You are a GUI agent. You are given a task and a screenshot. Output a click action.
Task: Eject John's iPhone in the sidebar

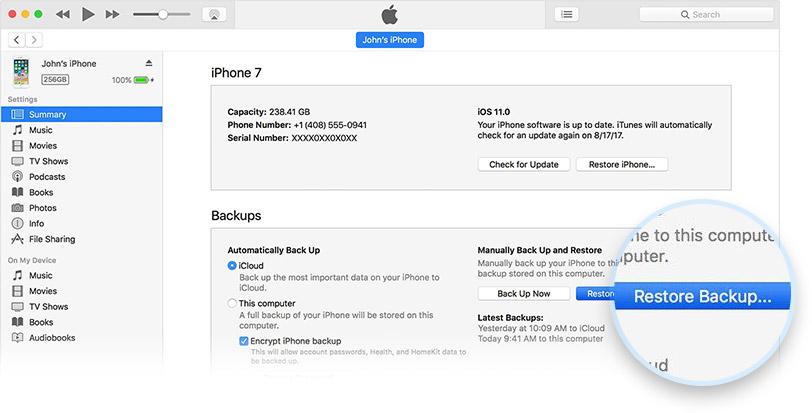click(149, 63)
